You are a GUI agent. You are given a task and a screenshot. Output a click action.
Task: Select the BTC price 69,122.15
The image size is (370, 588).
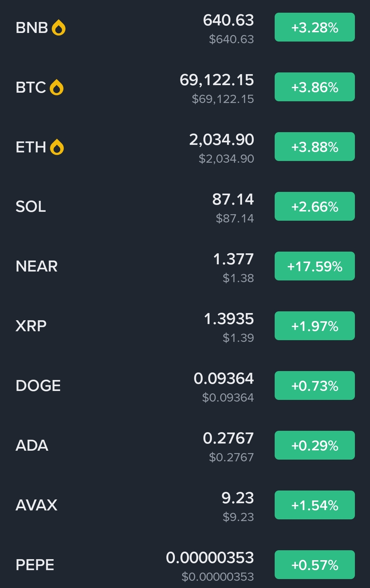pos(217,80)
